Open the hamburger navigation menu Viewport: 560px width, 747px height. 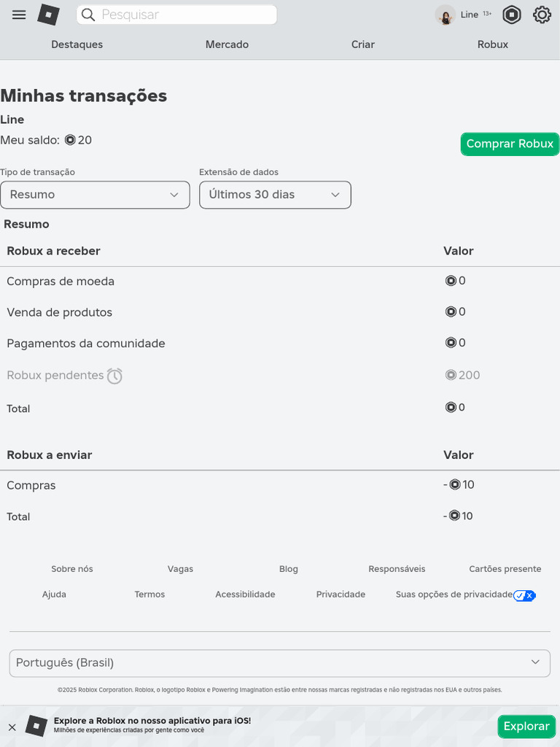[19, 15]
